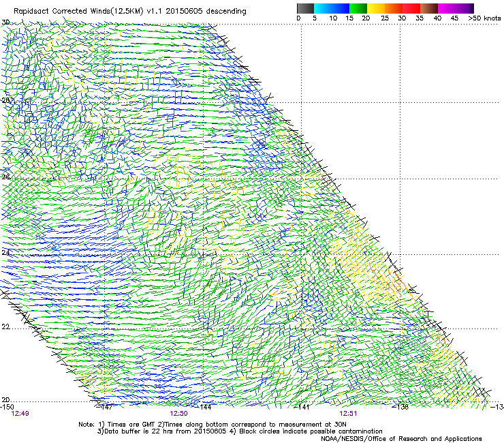
Task: Click the legend label '20' under color bar
Action: pyautogui.click(x=366, y=18)
